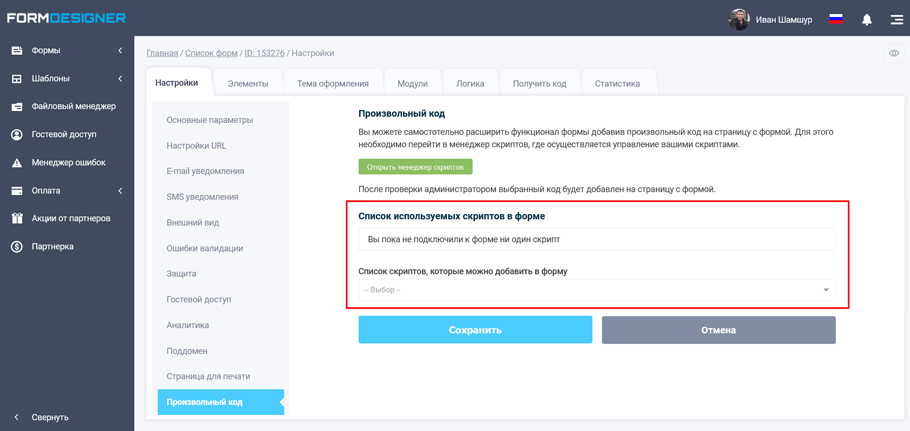This screenshot has width=910, height=431.
Task: Follow the Список форм breadcrumb link
Action: pos(211,53)
